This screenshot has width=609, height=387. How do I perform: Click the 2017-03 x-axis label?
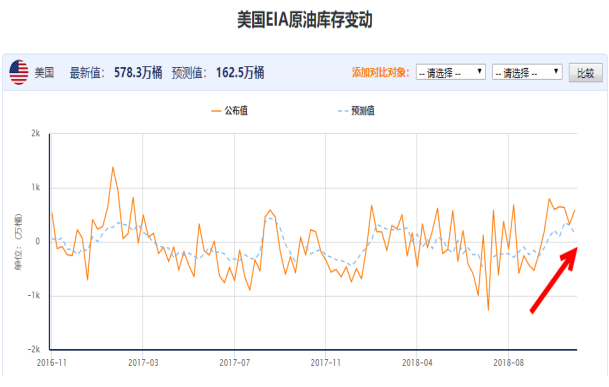pos(143,363)
